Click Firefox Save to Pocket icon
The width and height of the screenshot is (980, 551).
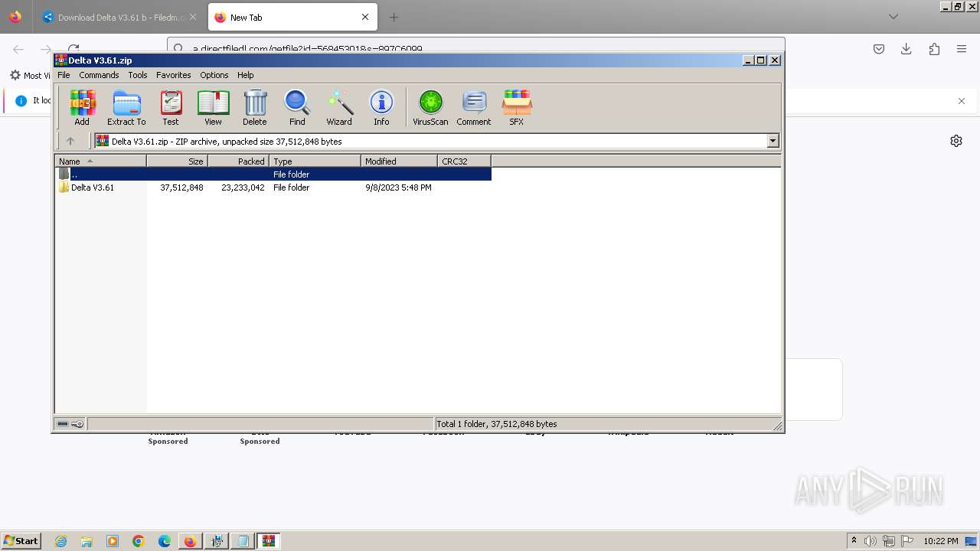pos(879,49)
